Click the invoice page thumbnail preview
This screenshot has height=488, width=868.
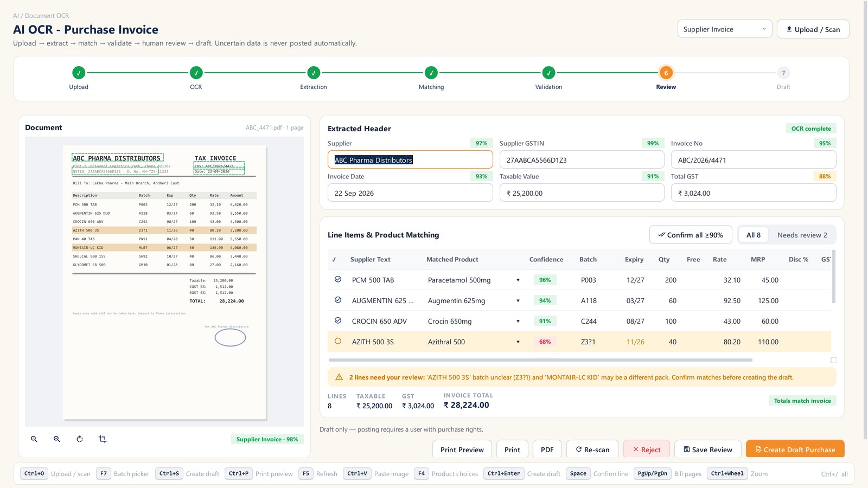164,282
